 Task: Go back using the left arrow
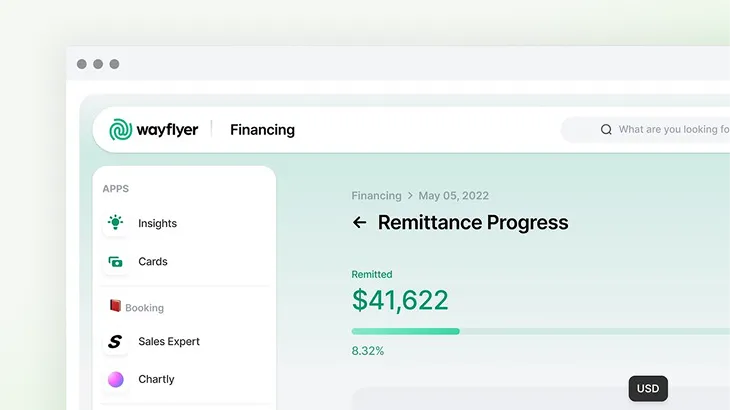360,223
